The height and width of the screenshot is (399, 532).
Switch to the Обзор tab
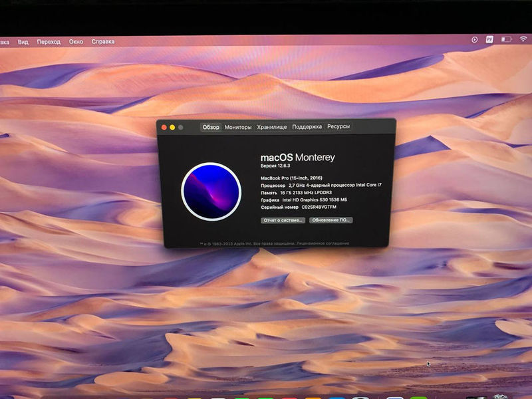click(211, 127)
